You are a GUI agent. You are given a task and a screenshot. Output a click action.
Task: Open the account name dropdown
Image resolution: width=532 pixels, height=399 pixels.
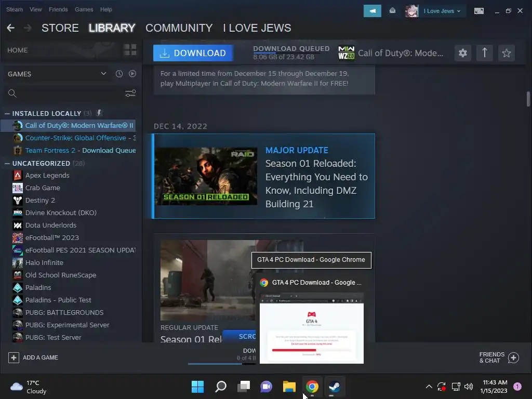442,11
